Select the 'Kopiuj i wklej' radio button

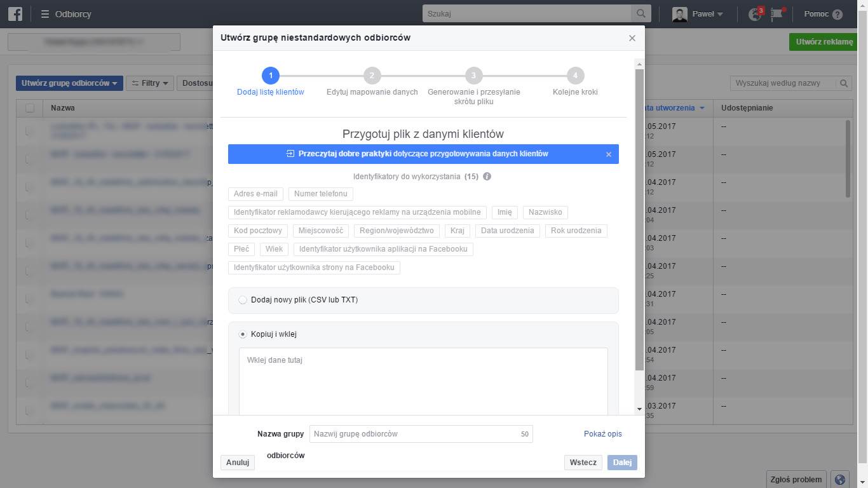tap(243, 334)
